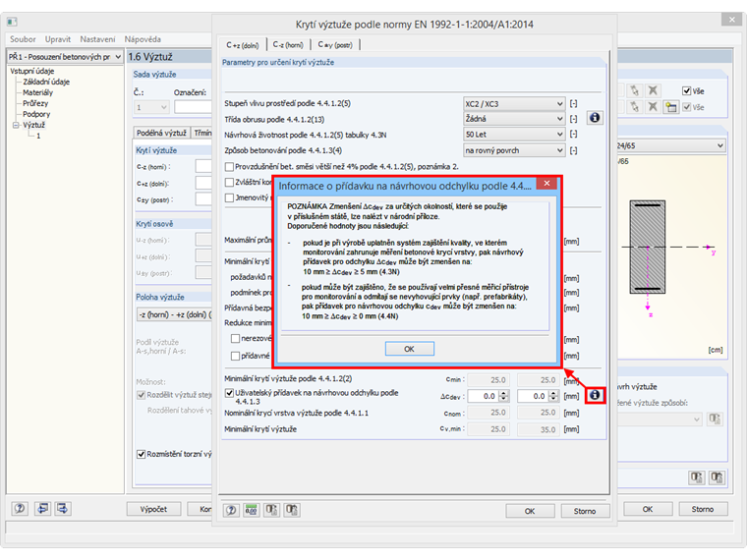Open the Třída obrusu Žádná dropdown
This screenshot has width=747, height=560.
(x=514, y=119)
